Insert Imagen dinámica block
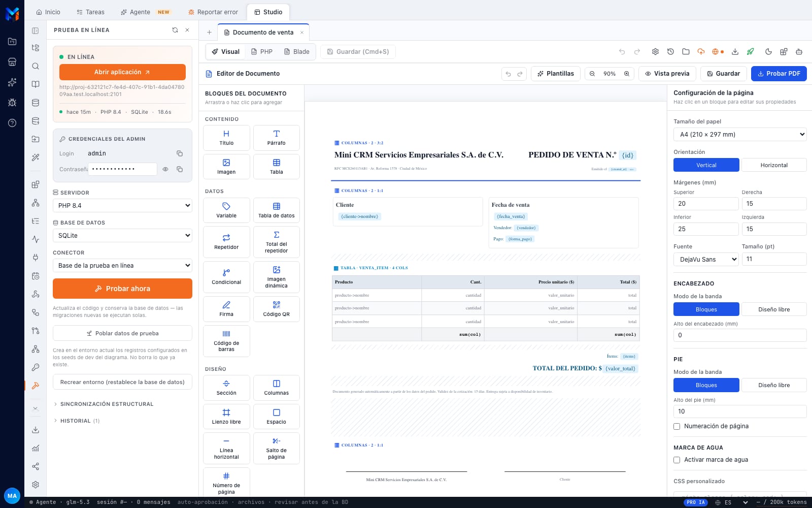The image size is (812, 508). tap(276, 277)
